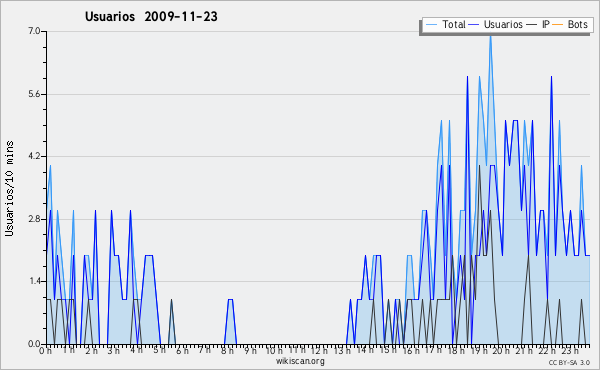Click the x-axis label '23 h'
This screenshot has height=370, width=600.
click(569, 351)
